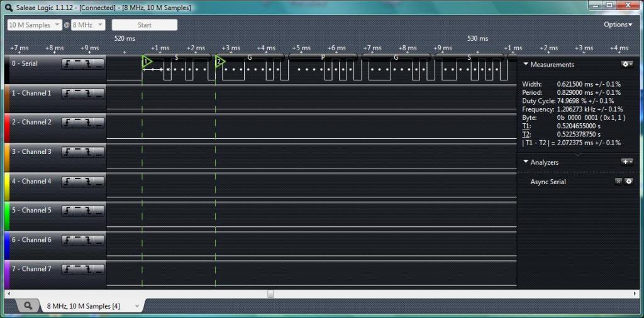Open the 8 MHz sample rate dropdown
Image resolution: width=644 pixels, height=318 pixels.
pos(88,25)
